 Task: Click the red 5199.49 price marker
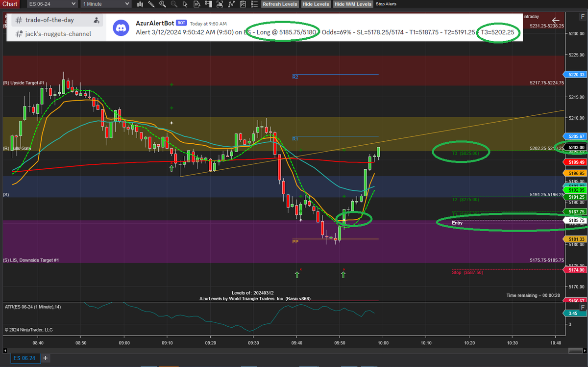pos(576,162)
